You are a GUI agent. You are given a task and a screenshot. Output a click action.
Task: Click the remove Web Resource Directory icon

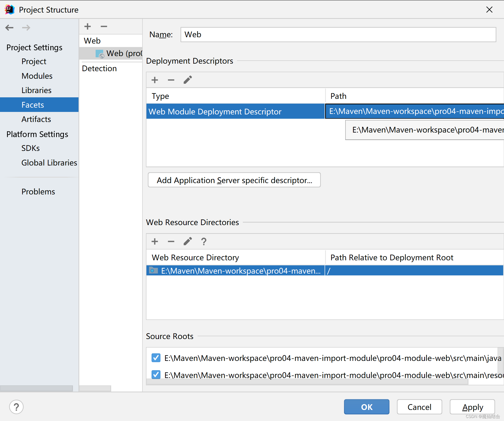coord(171,241)
